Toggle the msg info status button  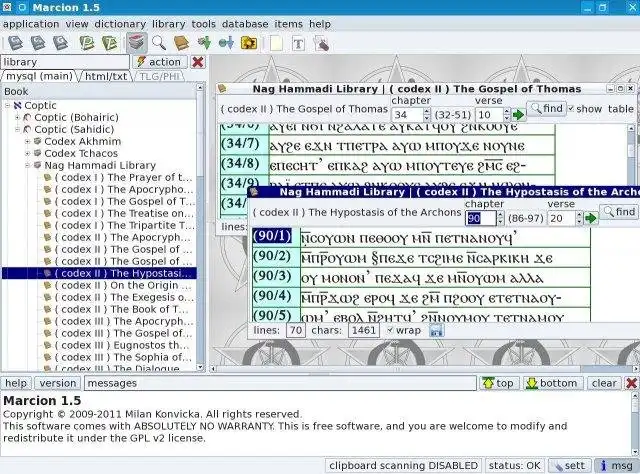point(616,466)
